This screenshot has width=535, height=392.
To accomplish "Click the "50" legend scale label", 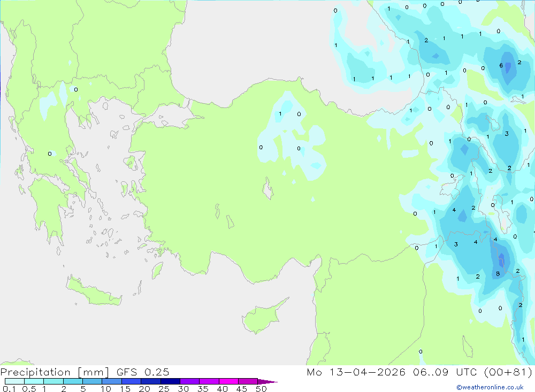I will point(262,389).
